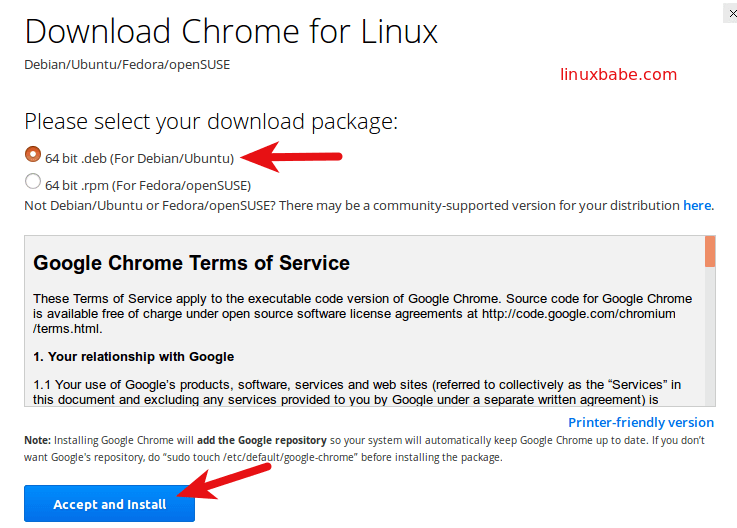This screenshot has width=737, height=528.
Task: Click the 'Debian/Ubuntu/Fedora/openSUSE' subtitle
Action: coord(127,64)
